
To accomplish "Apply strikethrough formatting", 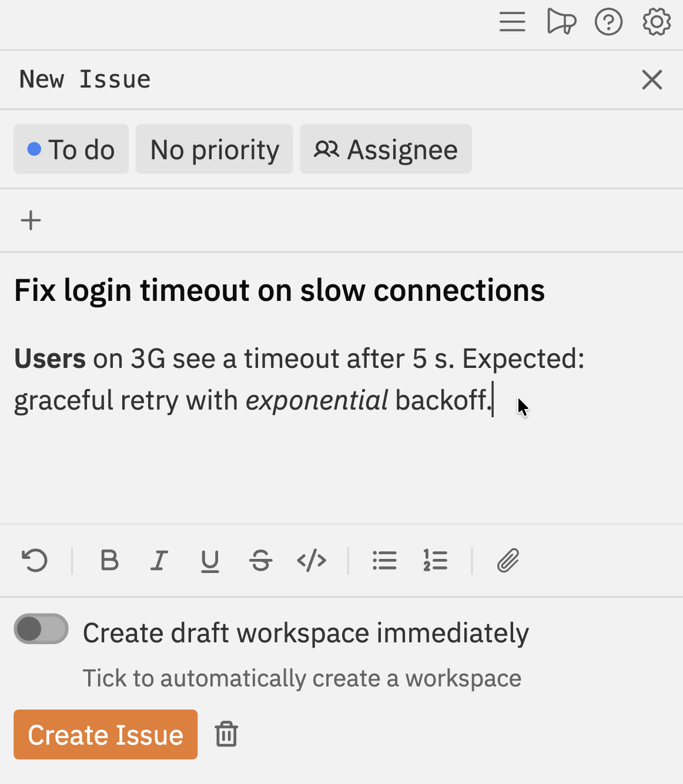I will click(x=260, y=560).
